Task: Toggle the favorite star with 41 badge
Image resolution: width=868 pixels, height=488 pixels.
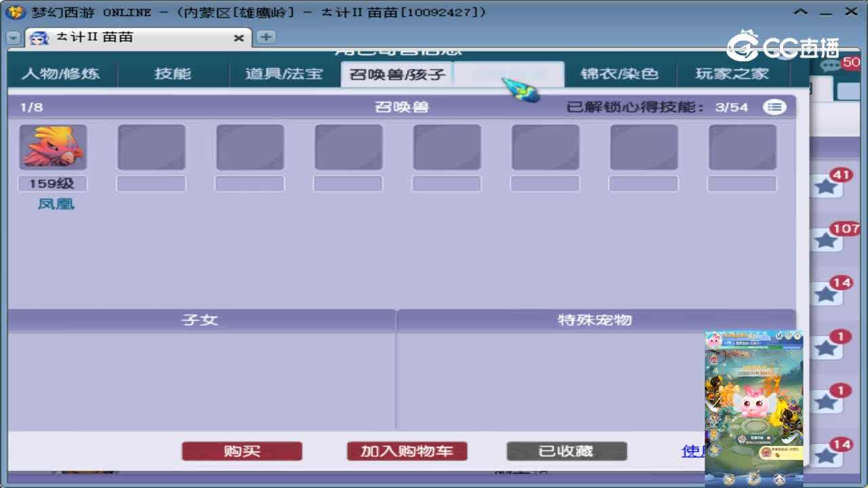Action: pyautogui.click(x=827, y=185)
